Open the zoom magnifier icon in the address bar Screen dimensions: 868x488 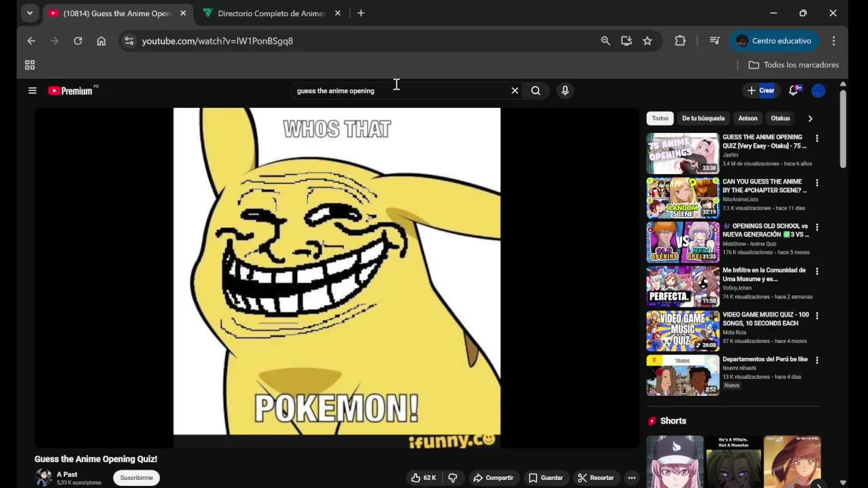point(606,41)
